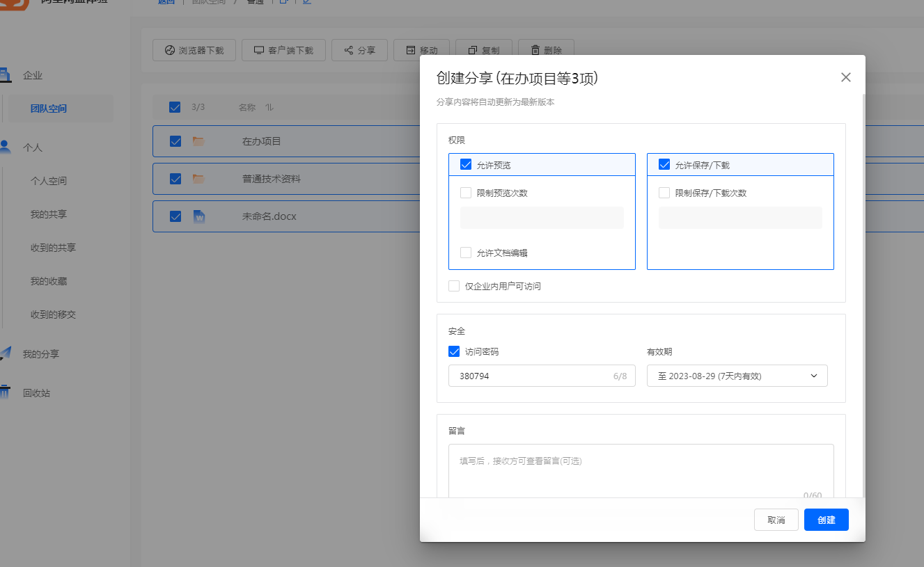924x567 pixels.
Task: Uncheck the 允许保存/下载 checkbox
Action: click(x=664, y=165)
